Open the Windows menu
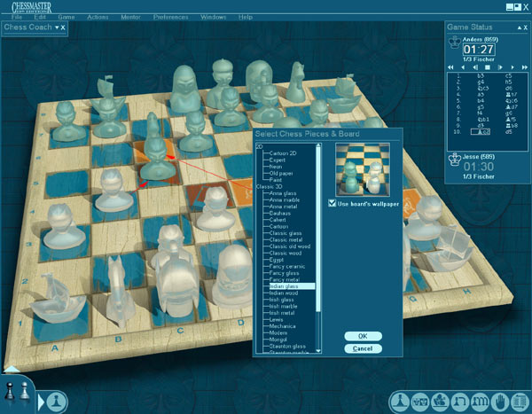The image size is (532, 414). [x=213, y=18]
